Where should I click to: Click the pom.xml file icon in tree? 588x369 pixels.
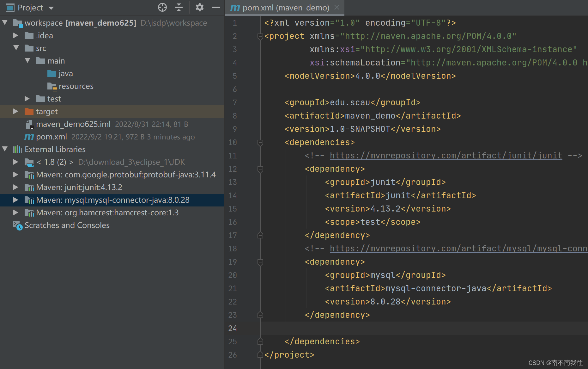pyautogui.click(x=28, y=137)
